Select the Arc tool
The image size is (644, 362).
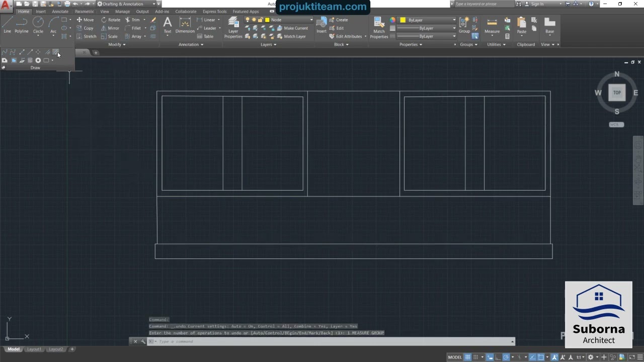[53, 25]
